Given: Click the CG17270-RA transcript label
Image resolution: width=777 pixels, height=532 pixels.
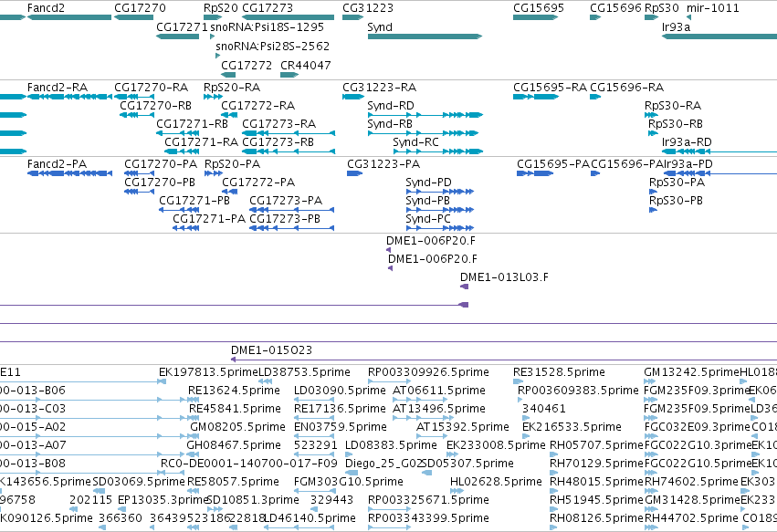Looking at the screenshot, I should pos(152,88).
